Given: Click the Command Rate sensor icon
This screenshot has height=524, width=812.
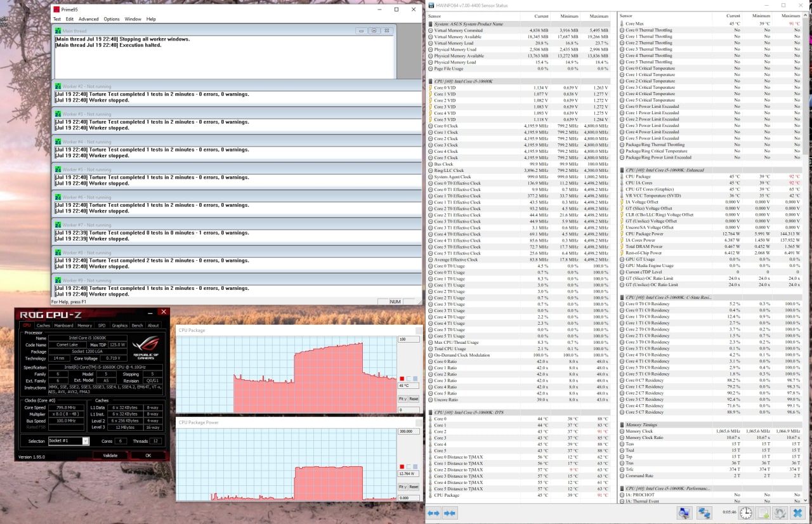Looking at the screenshot, I should pyautogui.click(x=622, y=476).
